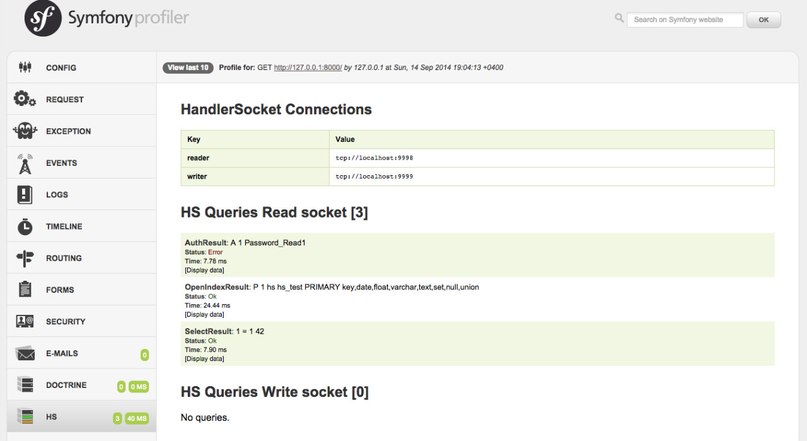Click the AuthResult query line
Image resolution: width=807 pixels, height=441 pixels.
coord(245,242)
